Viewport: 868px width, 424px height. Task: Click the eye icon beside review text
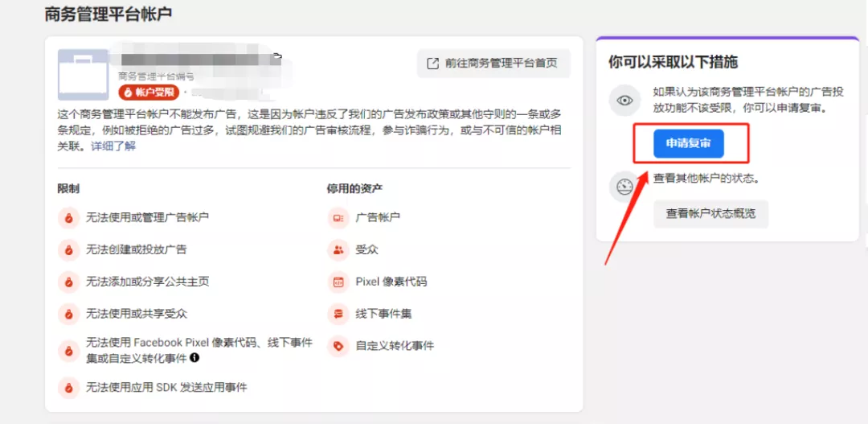625,101
